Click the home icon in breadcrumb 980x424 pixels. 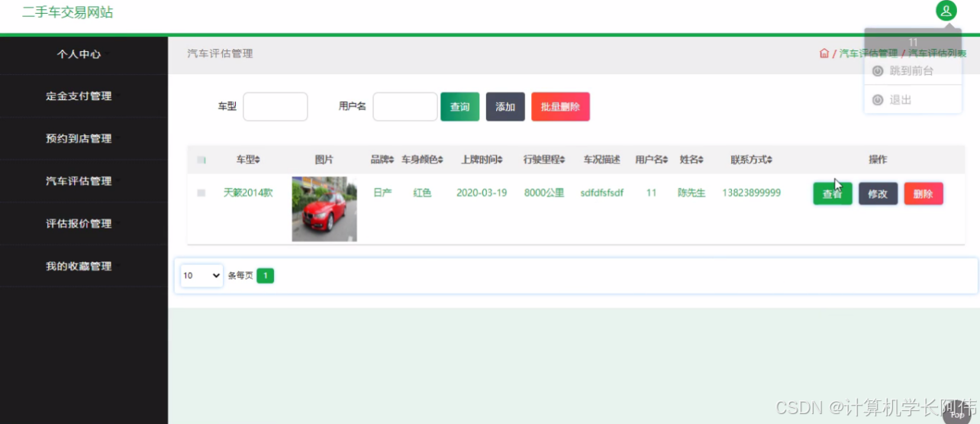click(x=824, y=53)
